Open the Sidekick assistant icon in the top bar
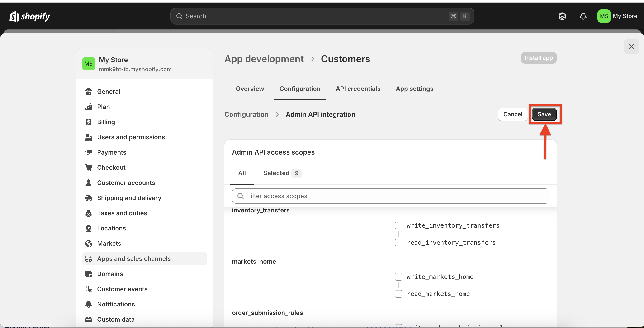 [x=562, y=16]
